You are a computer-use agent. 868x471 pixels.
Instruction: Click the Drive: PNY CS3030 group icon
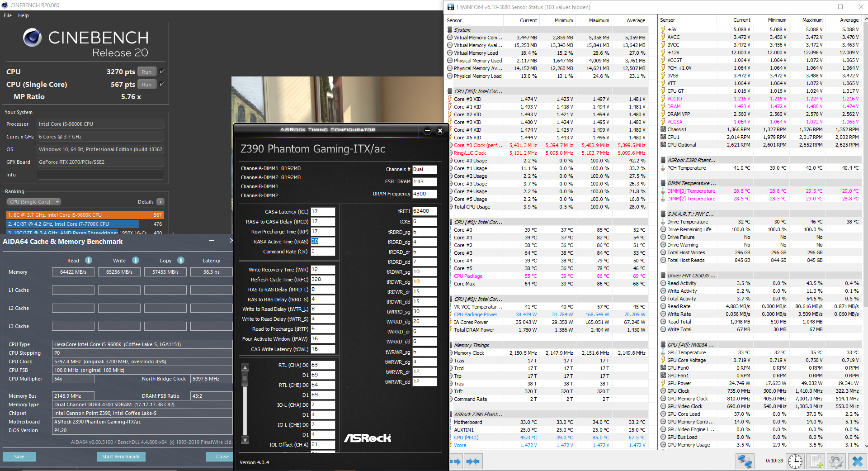[663, 276]
